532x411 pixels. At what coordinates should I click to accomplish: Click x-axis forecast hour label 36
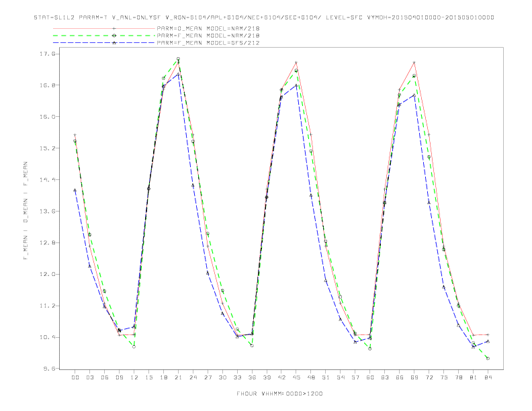pos(252,377)
